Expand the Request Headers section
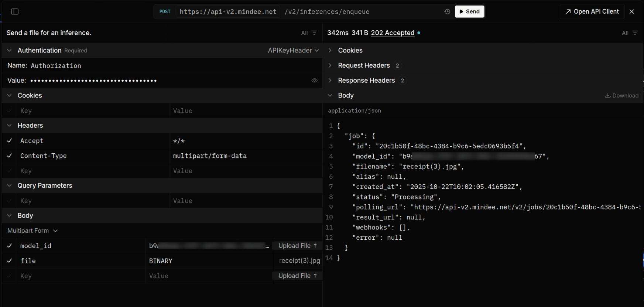Image resolution: width=644 pixels, height=307 pixels. (364, 65)
